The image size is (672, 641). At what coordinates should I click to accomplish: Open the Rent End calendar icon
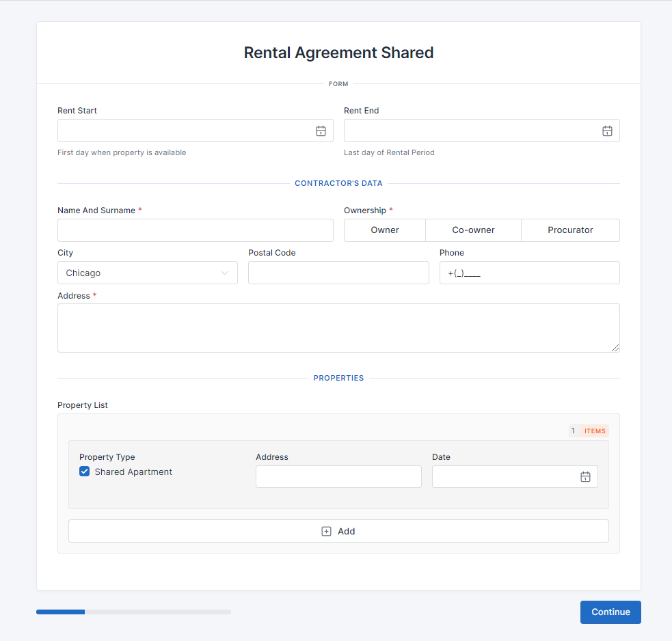point(607,131)
